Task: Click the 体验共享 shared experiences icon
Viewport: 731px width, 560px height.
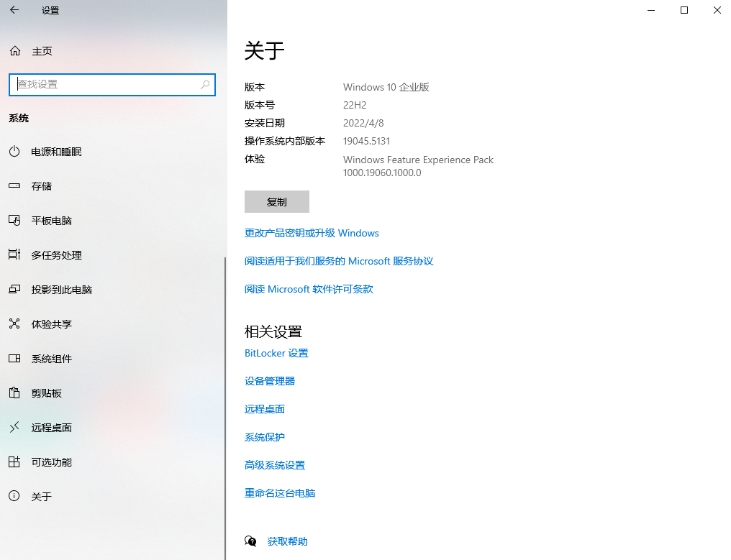Action: tap(15, 324)
